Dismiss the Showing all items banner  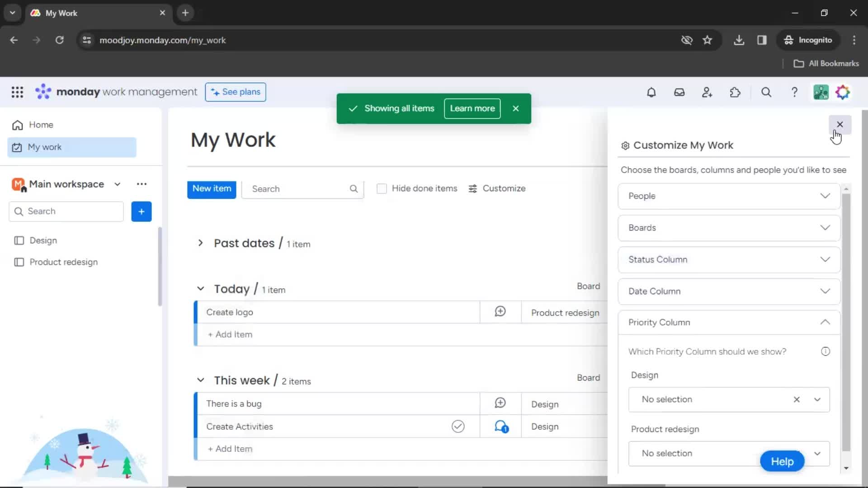516,108
